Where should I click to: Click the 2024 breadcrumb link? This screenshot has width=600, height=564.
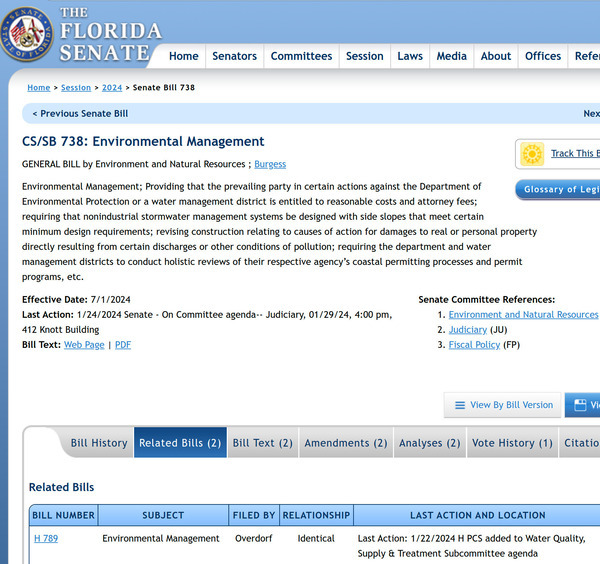click(x=112, y=88)
